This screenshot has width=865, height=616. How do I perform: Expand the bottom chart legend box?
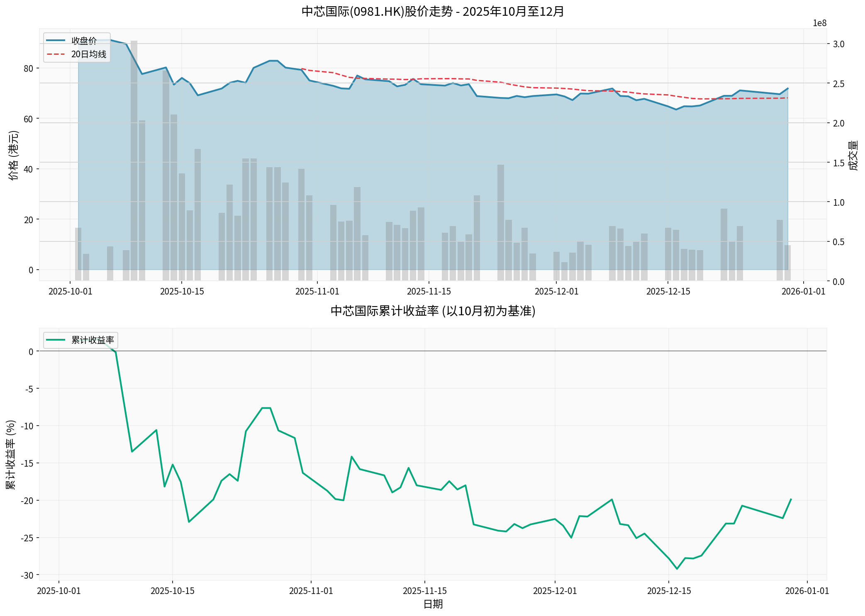[81, 339]
